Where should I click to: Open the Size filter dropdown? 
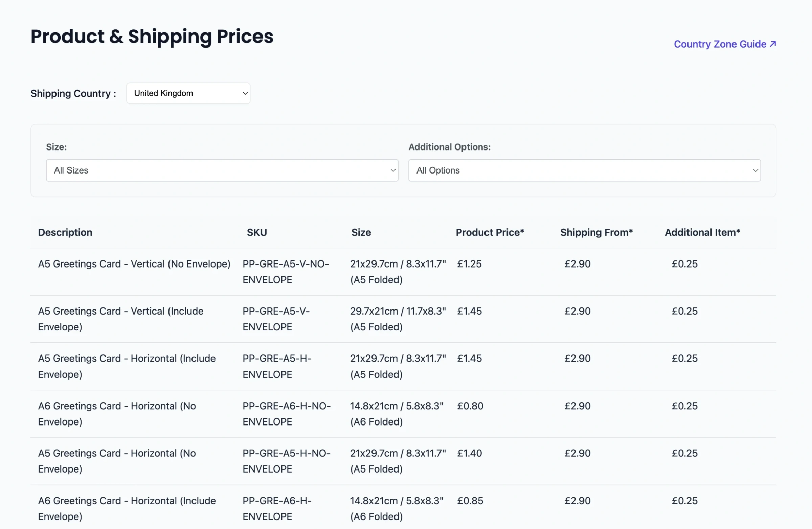click(222, 170)
